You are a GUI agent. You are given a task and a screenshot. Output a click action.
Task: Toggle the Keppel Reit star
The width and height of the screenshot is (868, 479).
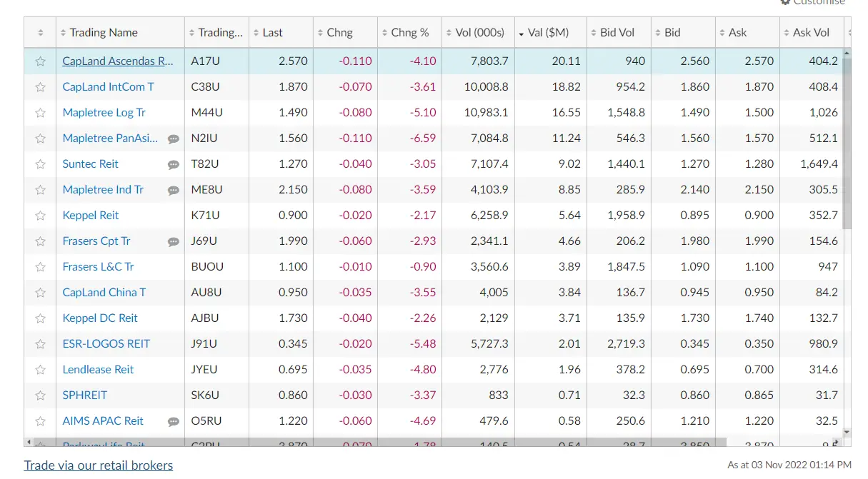[40, 216]
